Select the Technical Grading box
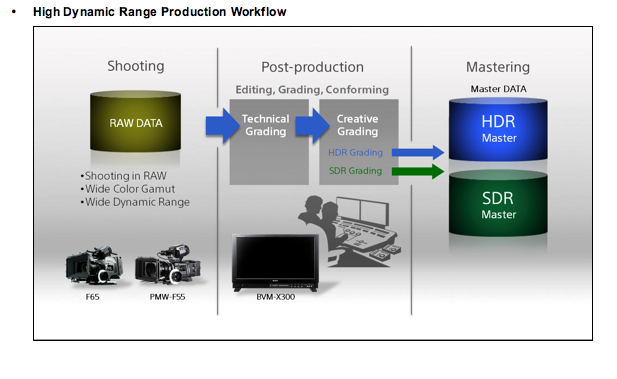617x379 pixels. [269, 142]
